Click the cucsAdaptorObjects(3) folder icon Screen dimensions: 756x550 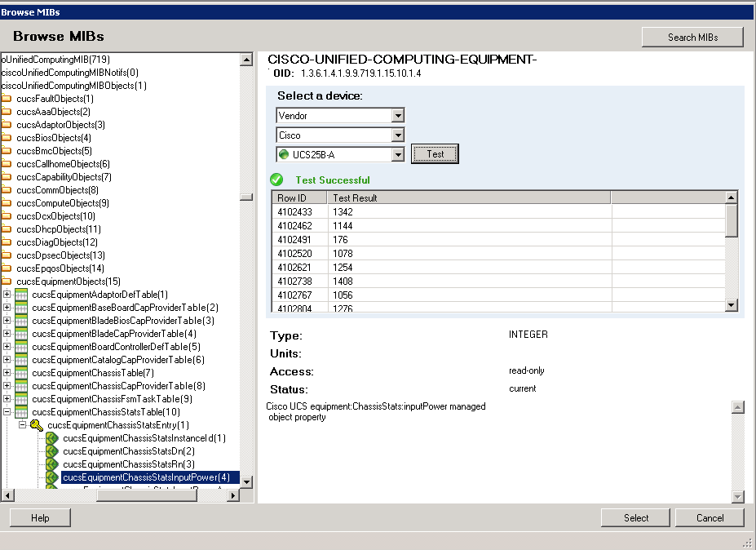(x=7, y=125)
